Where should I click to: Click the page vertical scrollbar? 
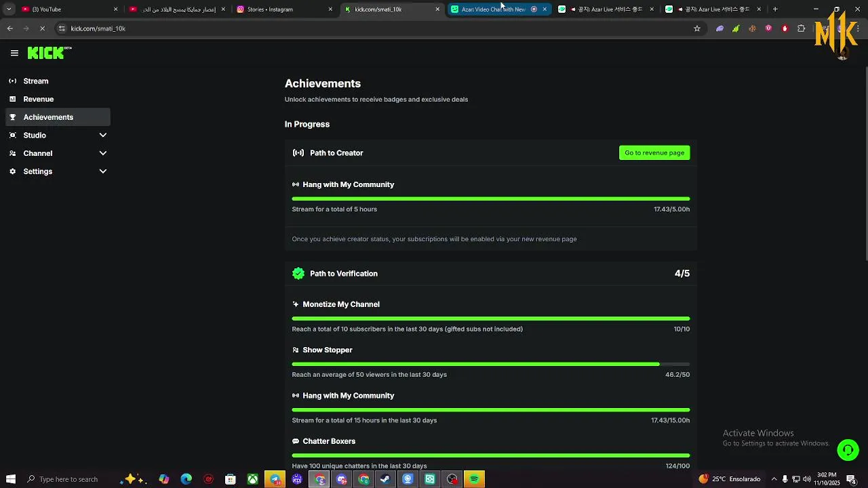point(865,163)
